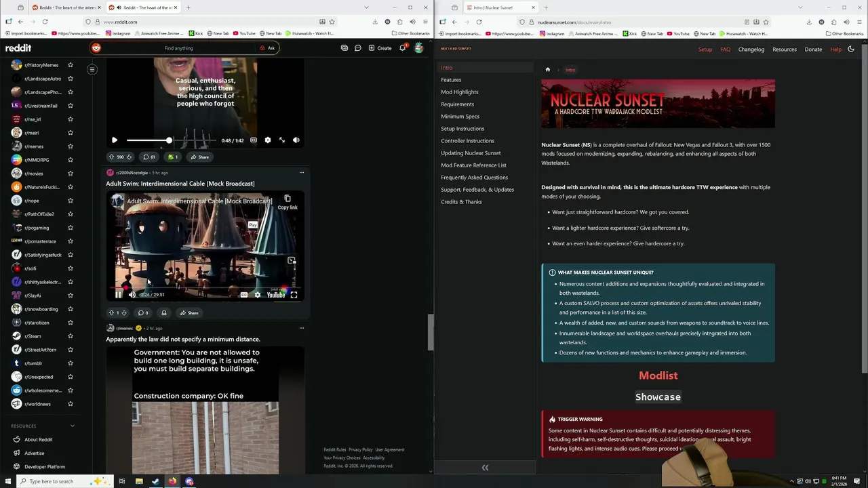Open r/pcmasterrace community in sidebar
Viewport: 868px width, 488px height.
coord(41,241)
